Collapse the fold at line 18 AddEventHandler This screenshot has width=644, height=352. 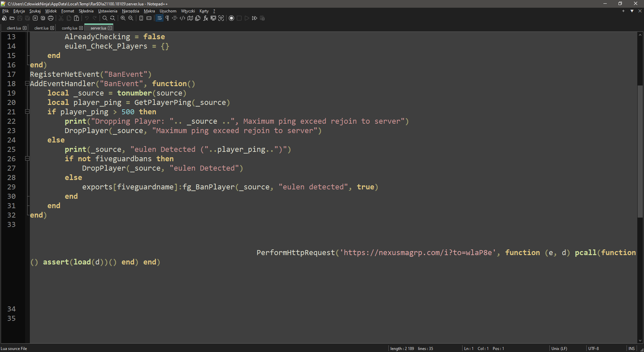tap(27, 83)
